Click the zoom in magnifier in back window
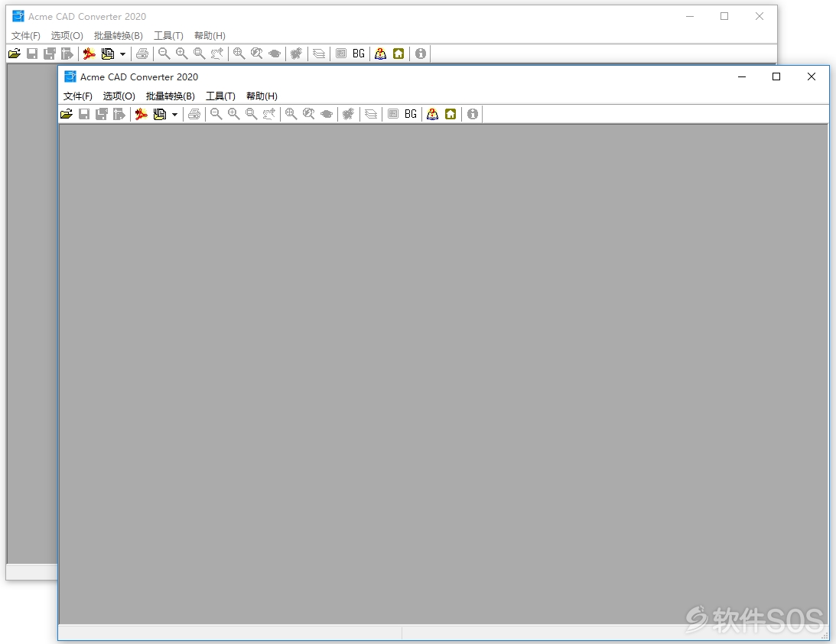 tap(182, 54)
